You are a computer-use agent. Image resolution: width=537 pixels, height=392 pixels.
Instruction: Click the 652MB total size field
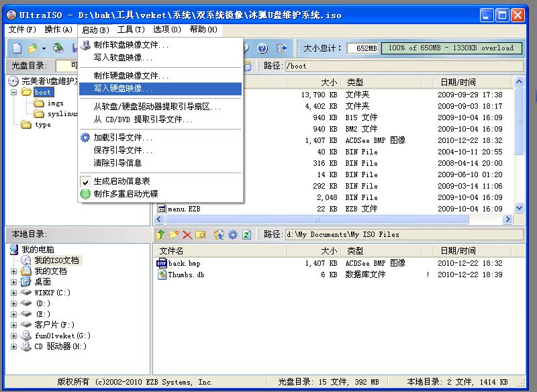click(x=362, y=48)
